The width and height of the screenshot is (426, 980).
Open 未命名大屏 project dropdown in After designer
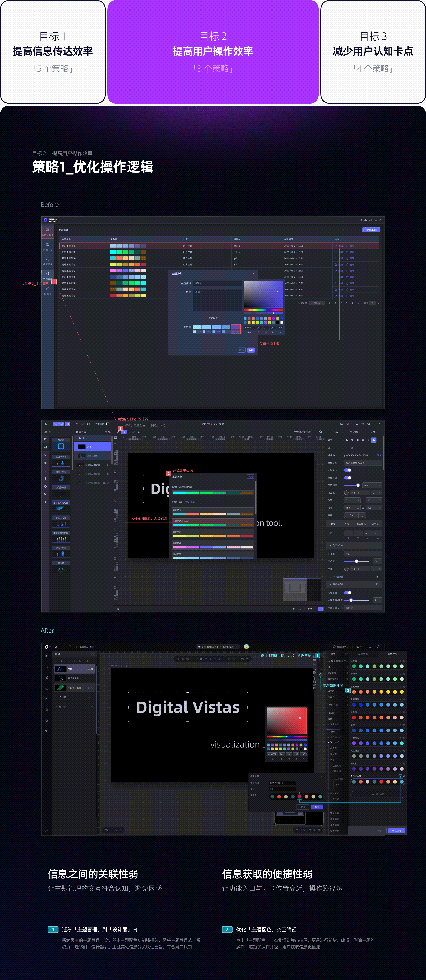pyautogui.click(x=230, y=647)
